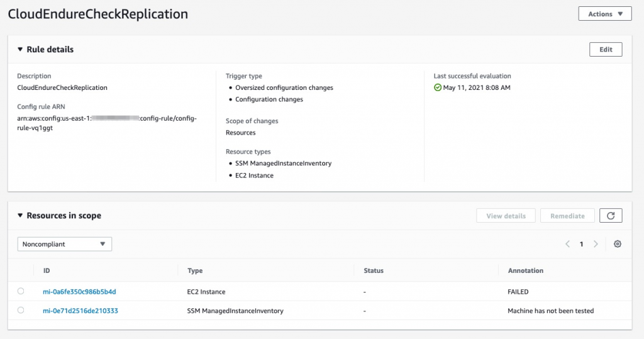The width and height of the screenshot is (644, 339).
Task: Collapse the Rule details section
Action: [x=20, y=49]
